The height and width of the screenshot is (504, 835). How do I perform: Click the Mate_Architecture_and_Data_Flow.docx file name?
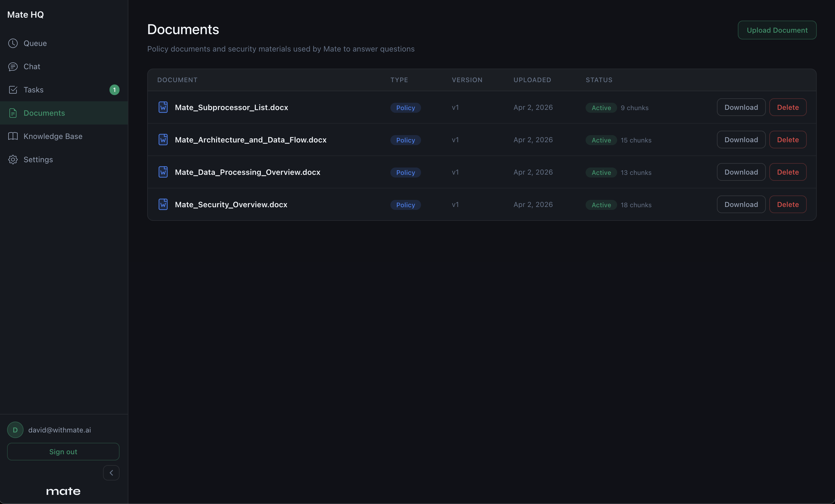pyautogui.click(x=251, y=140)
